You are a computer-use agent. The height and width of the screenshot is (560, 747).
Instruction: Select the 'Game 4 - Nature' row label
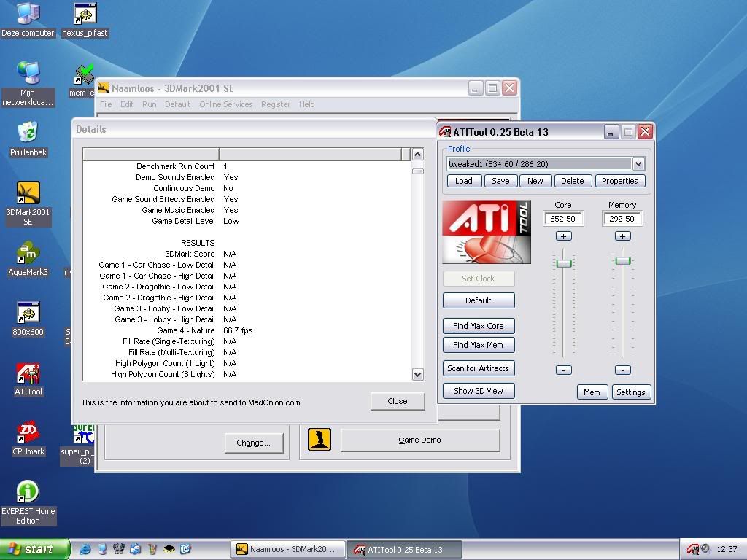(x=186, y=330)
